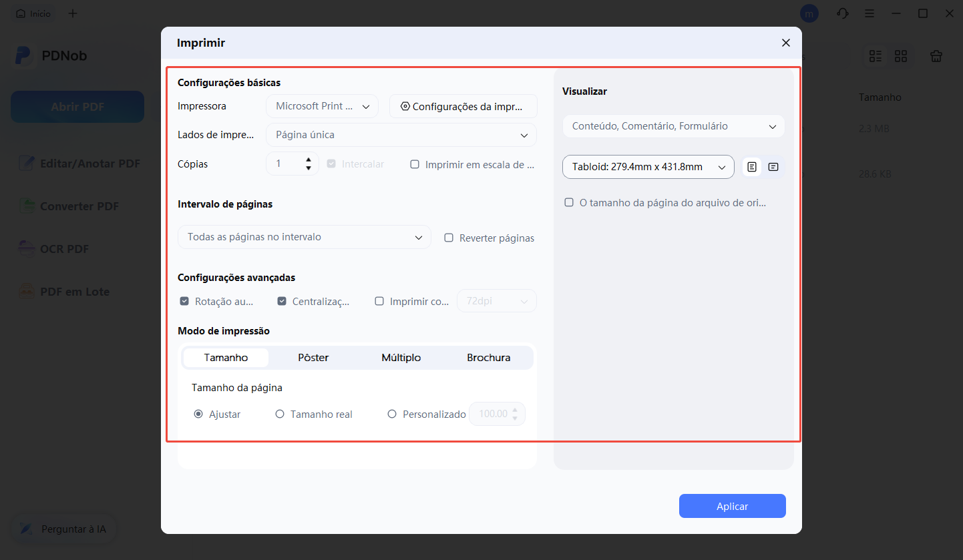This screenshot has height=560, width=963.
Task: Increase Cópias with the stepper arrow
Action: coord(308,160)
